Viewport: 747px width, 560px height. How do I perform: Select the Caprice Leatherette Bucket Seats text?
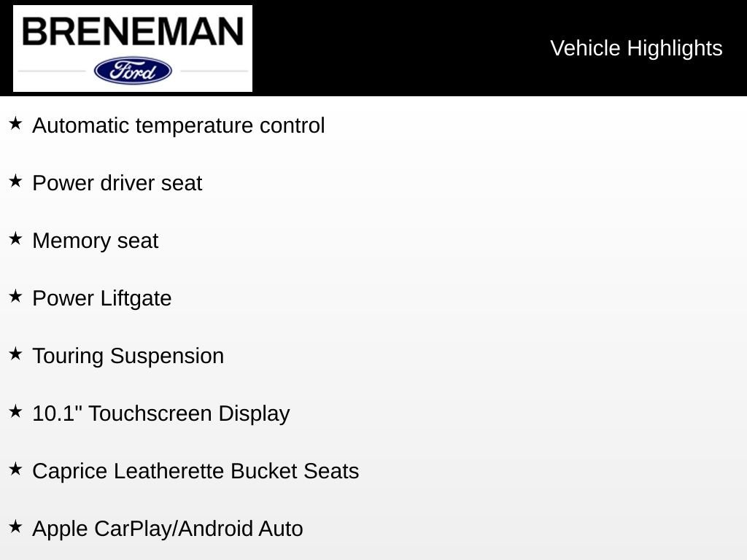pyautogui.click(x=196, y=471)
